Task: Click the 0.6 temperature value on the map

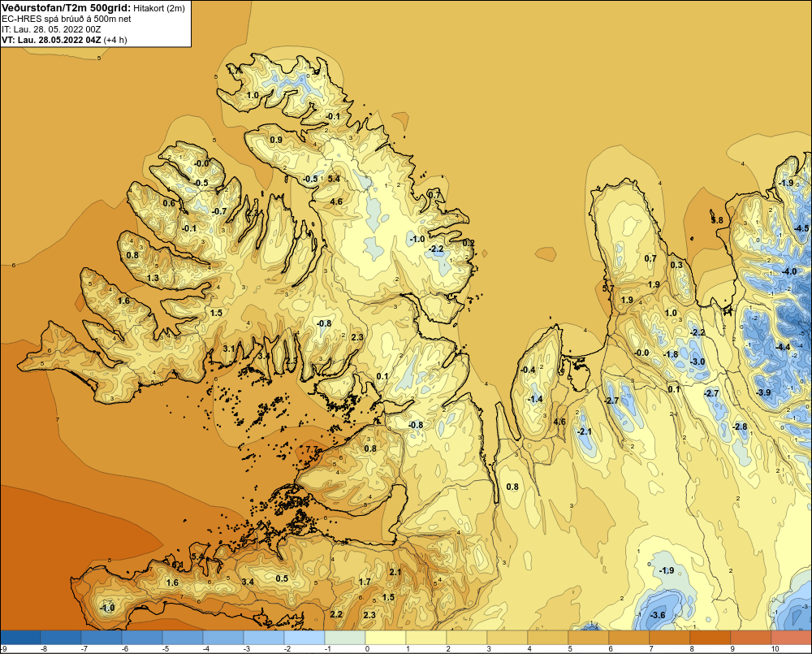Action: tap(169, 203)
